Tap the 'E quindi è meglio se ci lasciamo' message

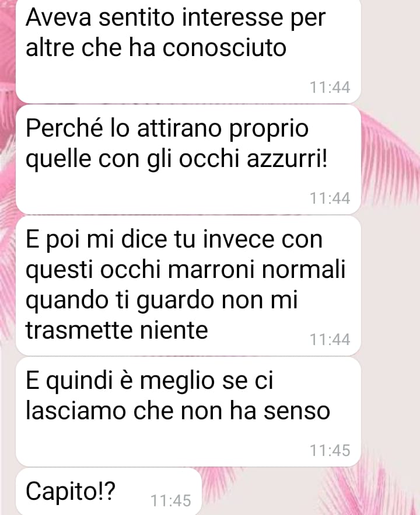[188, 412]
